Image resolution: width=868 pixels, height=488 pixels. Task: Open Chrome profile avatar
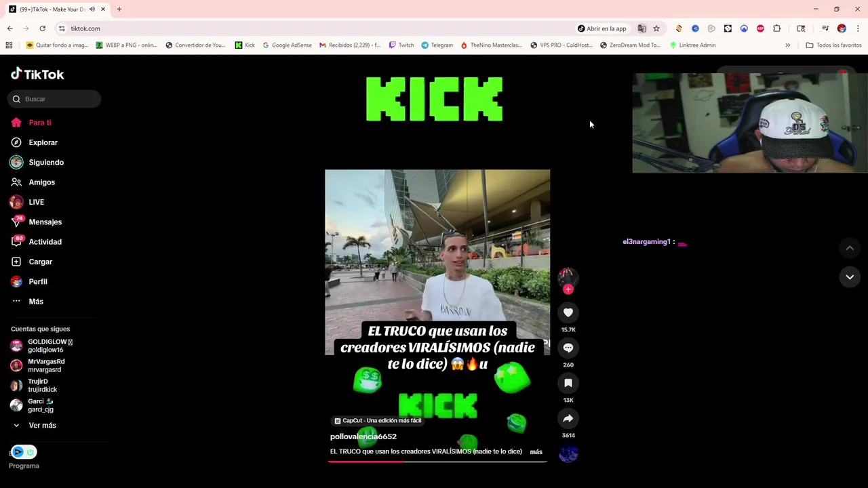(842, 28)
